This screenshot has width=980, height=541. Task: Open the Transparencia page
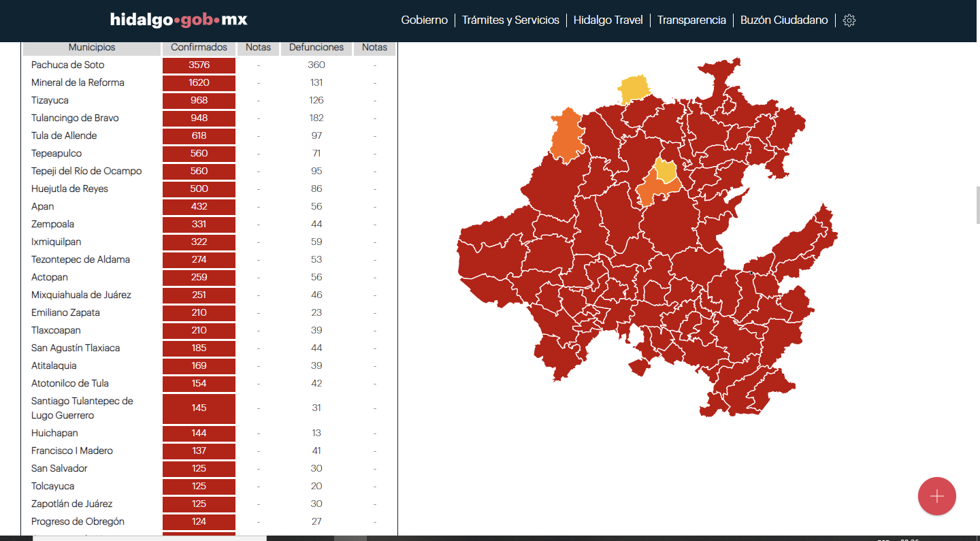[691, 20]
